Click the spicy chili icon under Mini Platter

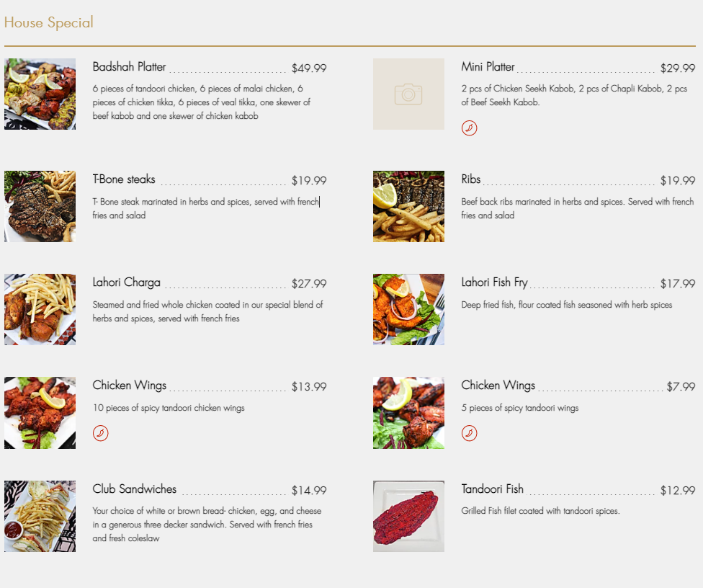[x=469, y=128]
